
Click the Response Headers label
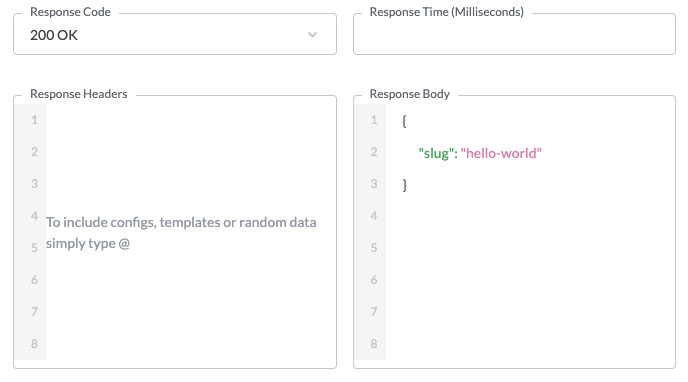[x=79, y=94]
